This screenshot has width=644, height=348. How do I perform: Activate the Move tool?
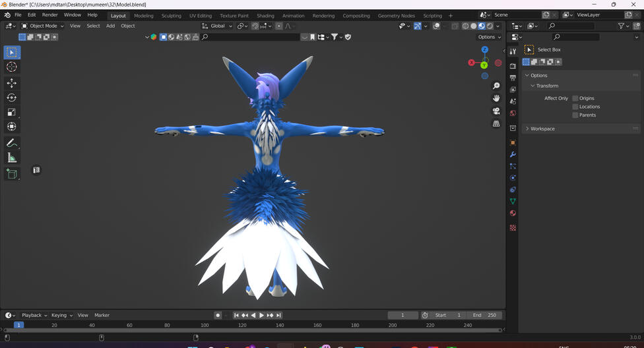coord(11,83)
